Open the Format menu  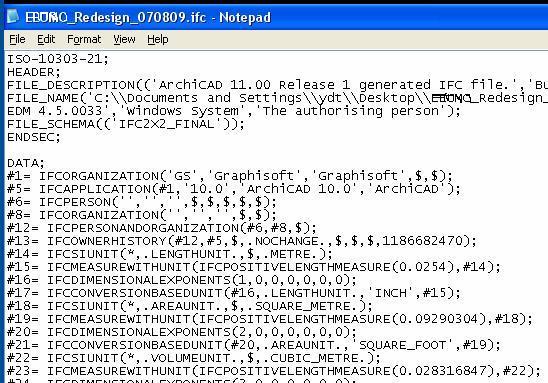84,39
